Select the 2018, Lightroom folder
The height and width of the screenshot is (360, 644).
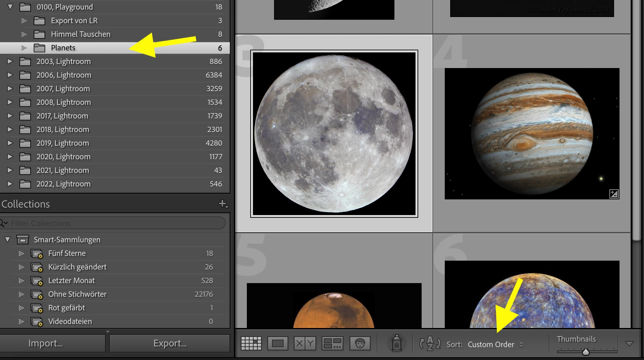point(115,129)
